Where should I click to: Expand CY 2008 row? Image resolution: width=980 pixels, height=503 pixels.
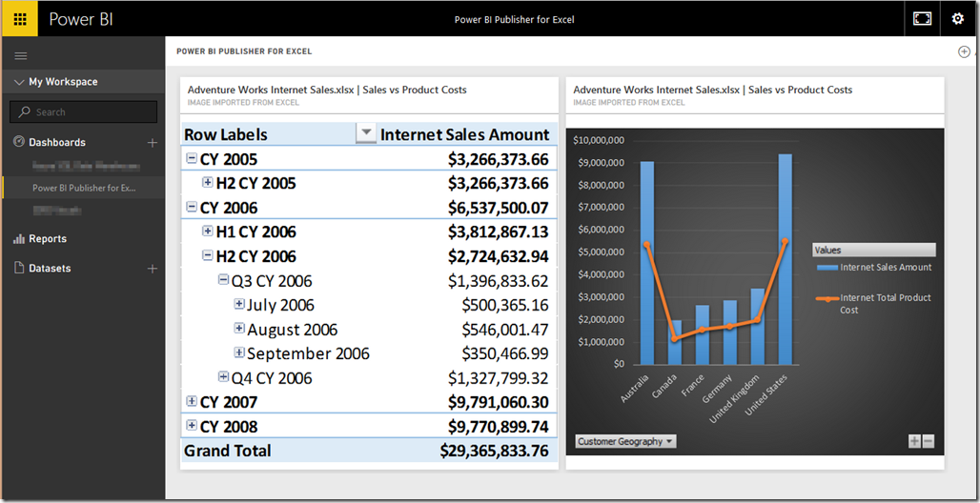coord(192,425)
